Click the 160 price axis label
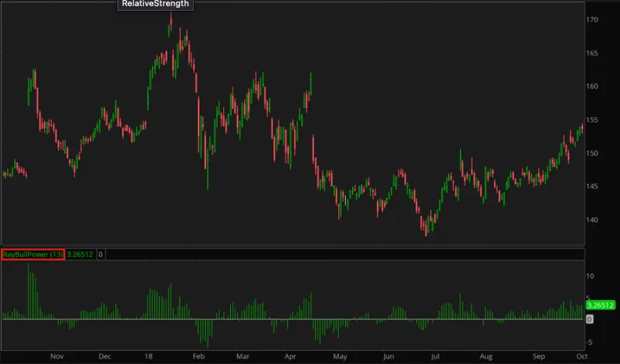620x364 pixels. [592, 86]
